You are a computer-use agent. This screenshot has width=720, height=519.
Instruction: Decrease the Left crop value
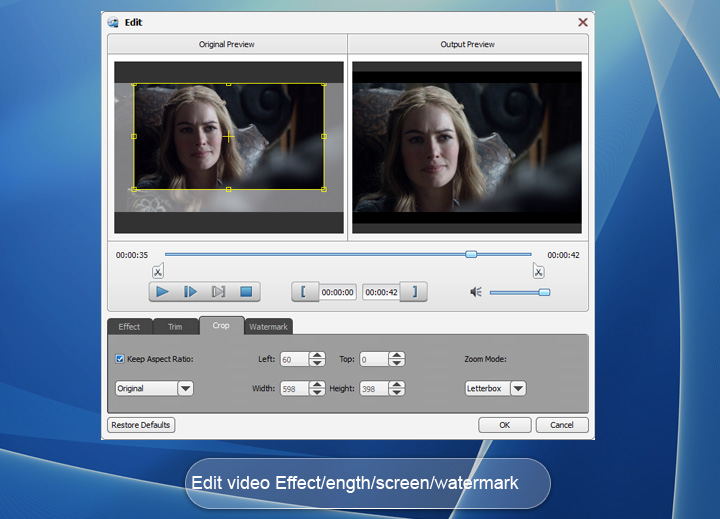pyautogui.click(x=317, y=363)
